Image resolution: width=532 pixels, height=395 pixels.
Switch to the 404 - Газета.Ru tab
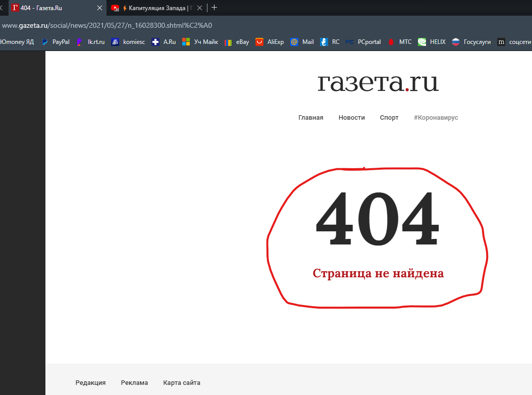pos(50,8)
